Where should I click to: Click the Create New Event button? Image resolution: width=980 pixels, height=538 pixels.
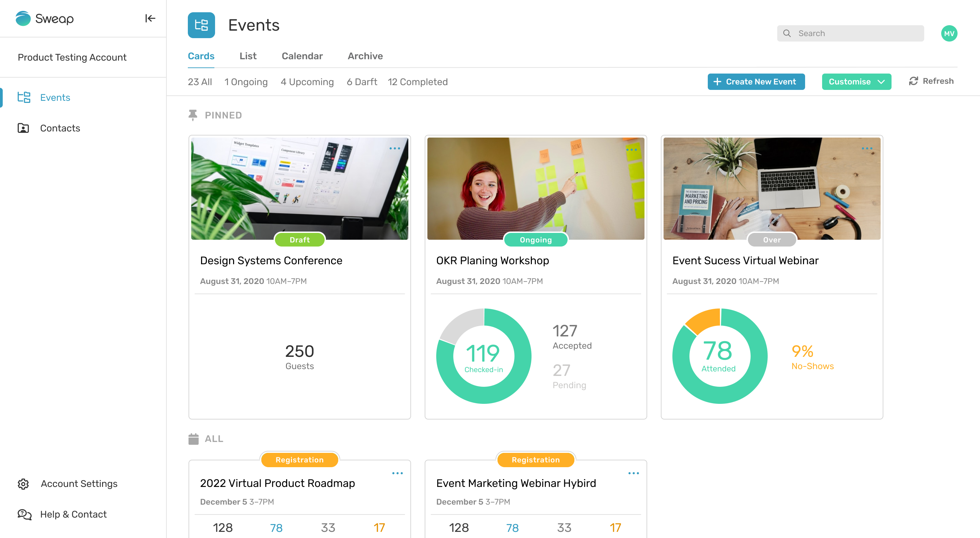(756, 81)
